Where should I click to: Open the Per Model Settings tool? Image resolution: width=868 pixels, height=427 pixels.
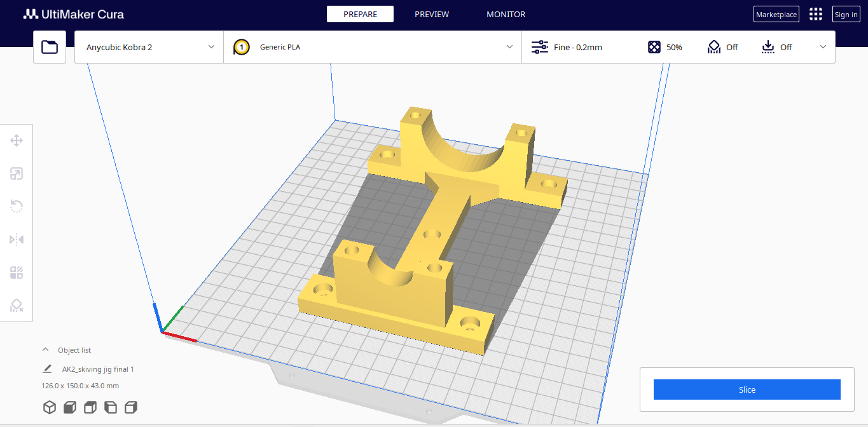[x=17, y=273]
